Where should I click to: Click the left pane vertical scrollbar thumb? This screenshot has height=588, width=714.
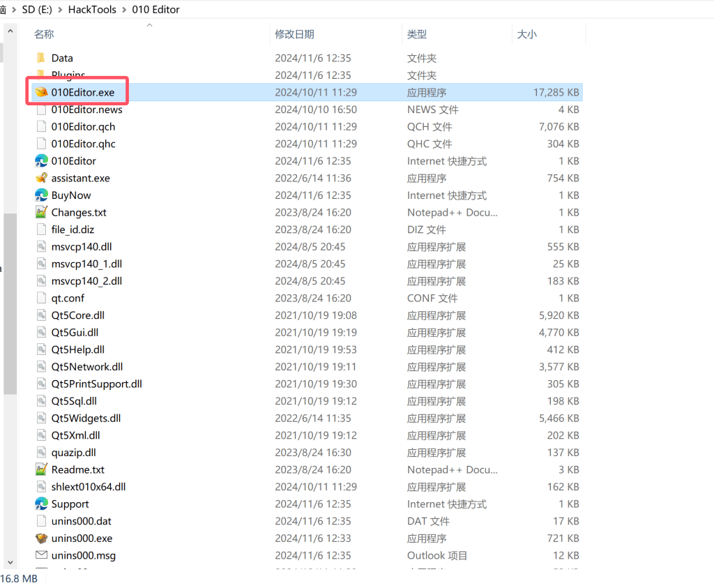(10, 303)
